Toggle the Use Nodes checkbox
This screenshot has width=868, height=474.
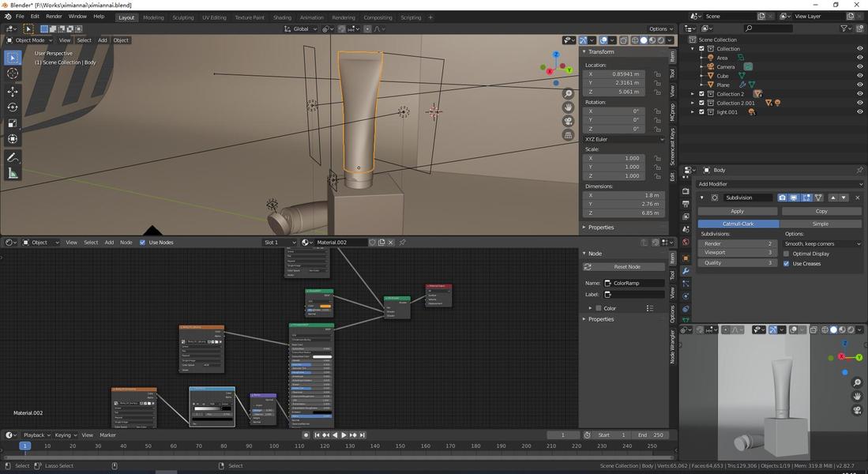coord(142,243)
